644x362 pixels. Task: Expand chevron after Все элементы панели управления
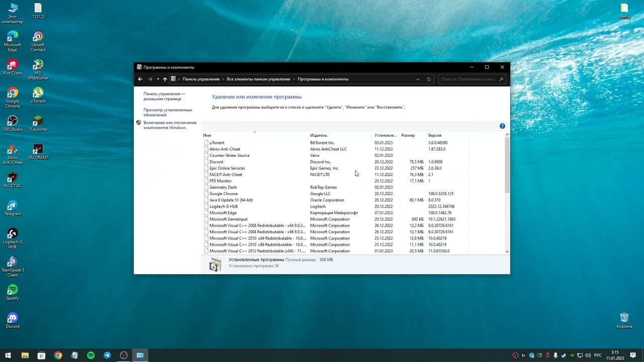(294, 79)
